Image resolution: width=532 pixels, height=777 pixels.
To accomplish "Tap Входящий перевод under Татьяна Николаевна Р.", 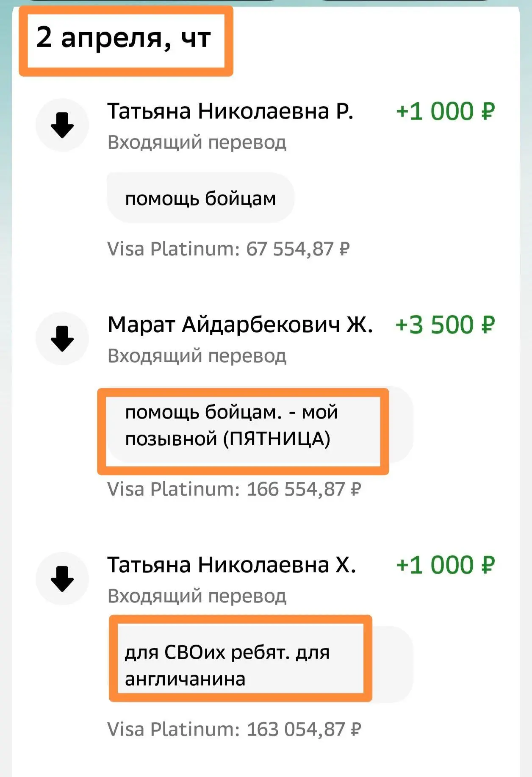I will tap(197, 142).
